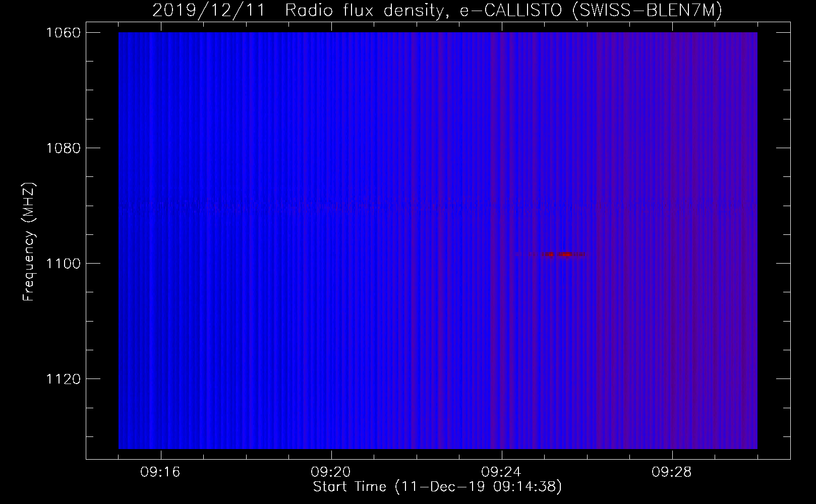Click the 09:28 time tick label
Viewport: 816px width, 504px height.
point(672,472)
